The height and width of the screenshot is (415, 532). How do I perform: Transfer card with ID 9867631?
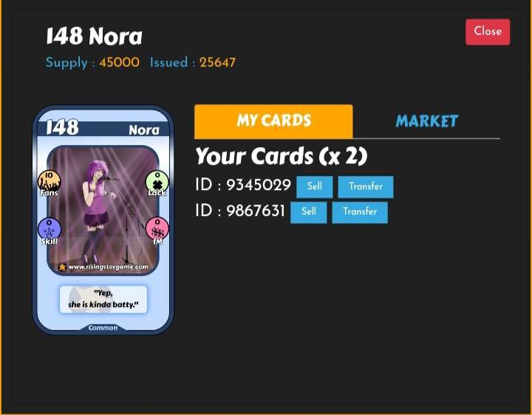(x=360, y=212)
